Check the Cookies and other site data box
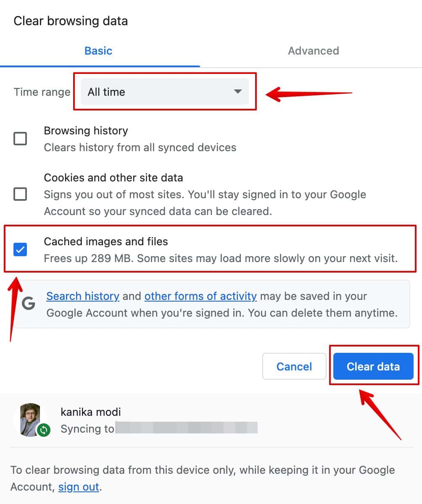The width and height of the screenshot is (422, 504). [20, 194]
